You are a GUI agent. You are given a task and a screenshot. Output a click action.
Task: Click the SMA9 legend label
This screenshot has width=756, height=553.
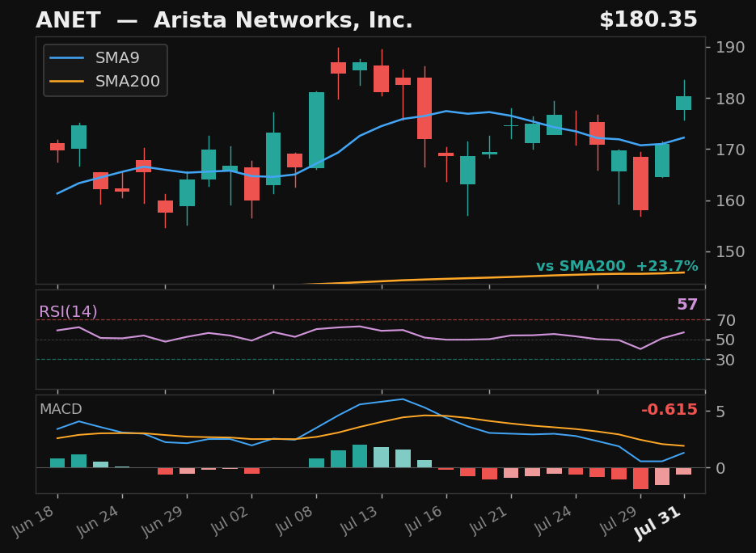click(x=117, y=58)
